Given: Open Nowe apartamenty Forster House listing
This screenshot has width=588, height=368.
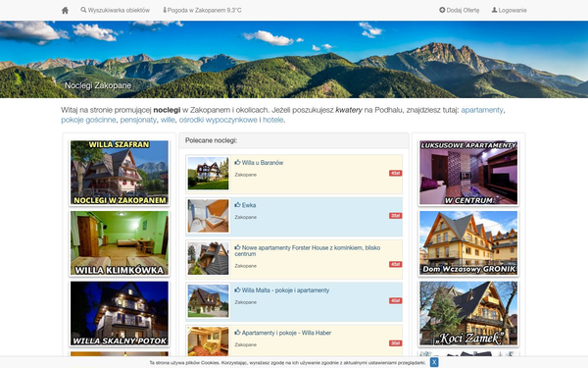Looking at the screenshot, I should (x=308, y=251).
